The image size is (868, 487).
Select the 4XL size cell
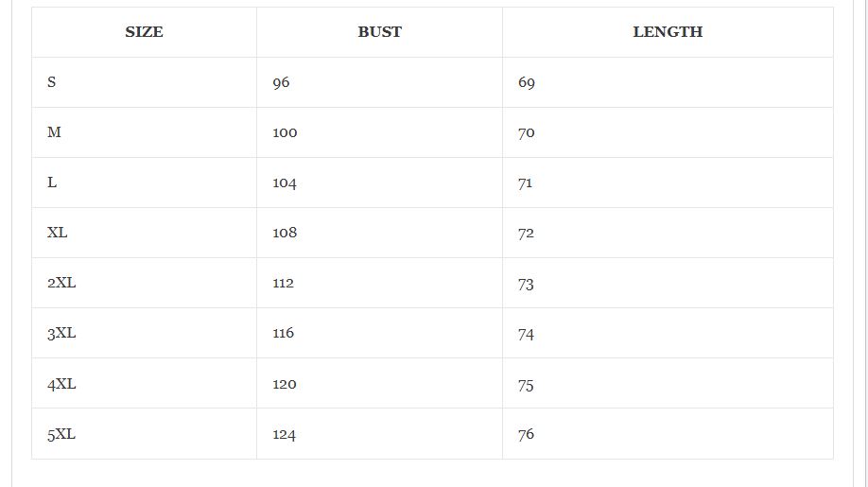click(144, 384)
